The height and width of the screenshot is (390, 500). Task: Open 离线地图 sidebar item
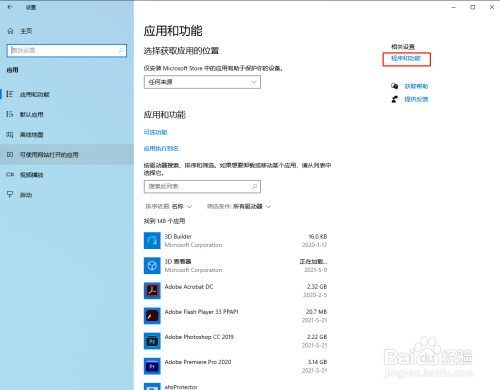pyautogui.click(x=67, y=135)
